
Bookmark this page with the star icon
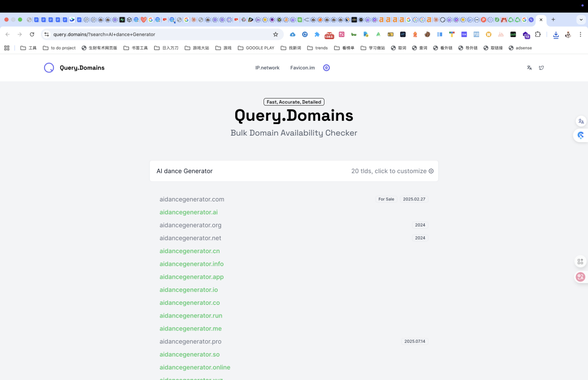275,34
